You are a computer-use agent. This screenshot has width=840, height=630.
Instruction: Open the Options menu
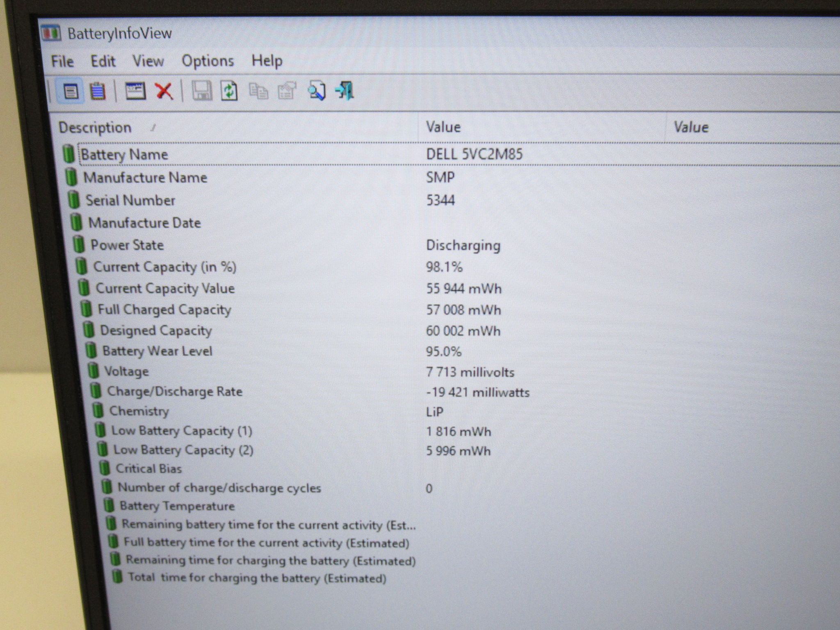pos(208,61)
